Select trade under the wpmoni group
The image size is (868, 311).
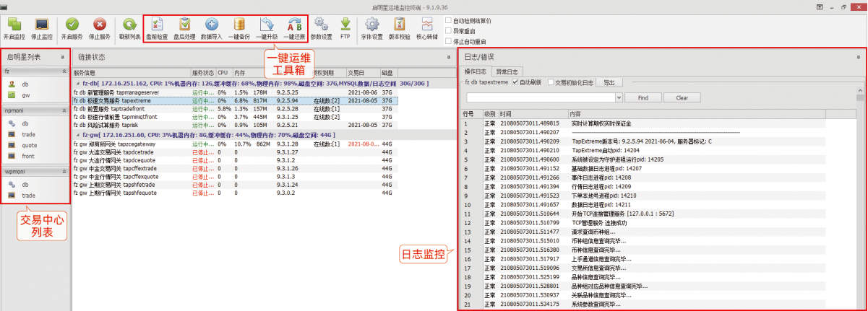tap(28, 195)
